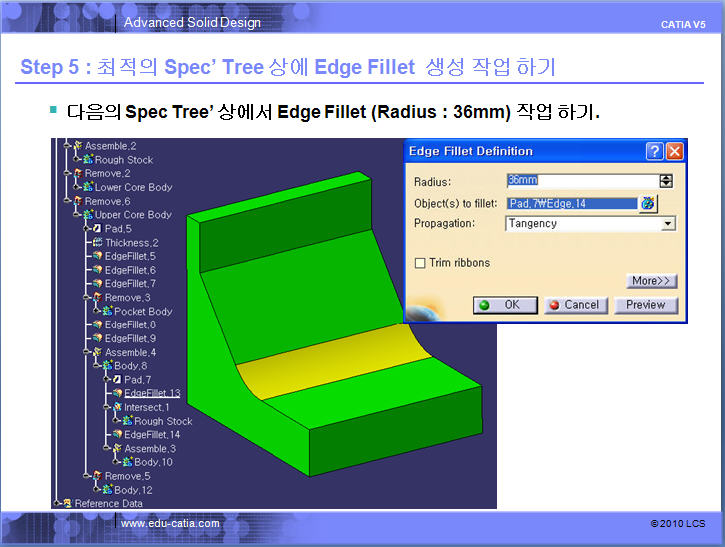This screenshot has width=725, height=547.
Task: Click the Pad.7 feature icon
Action: 117,380
